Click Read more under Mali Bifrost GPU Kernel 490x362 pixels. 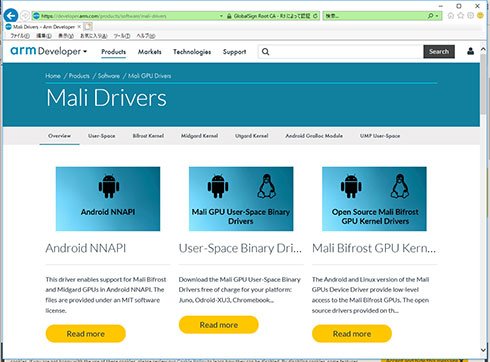[x=352, y=334]
